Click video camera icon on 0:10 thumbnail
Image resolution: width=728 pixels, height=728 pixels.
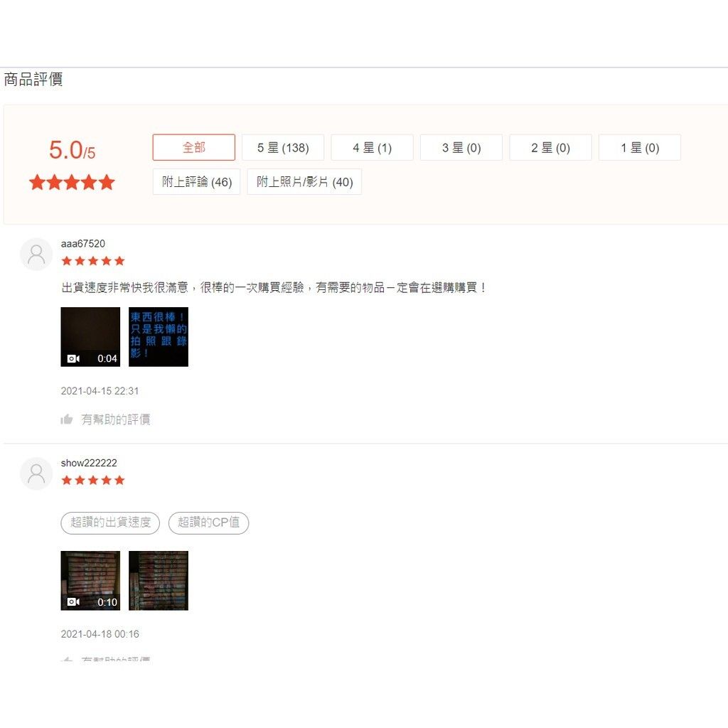[x=73, y=601]
